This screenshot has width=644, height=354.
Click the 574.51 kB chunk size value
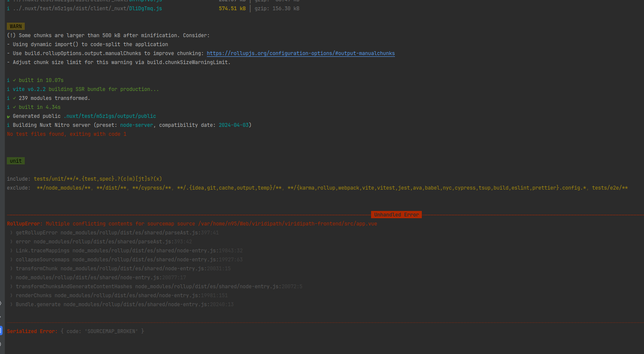(232, 9)
